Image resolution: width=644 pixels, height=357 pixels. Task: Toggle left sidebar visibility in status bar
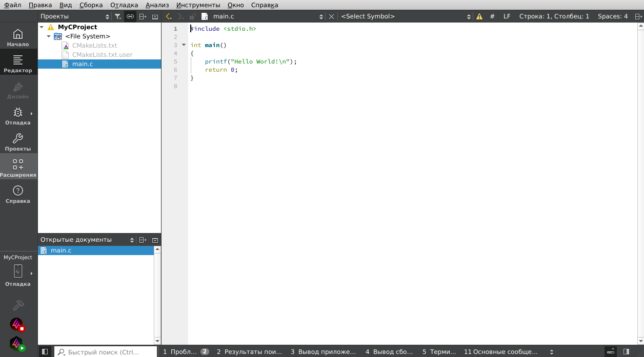[45, 352]
